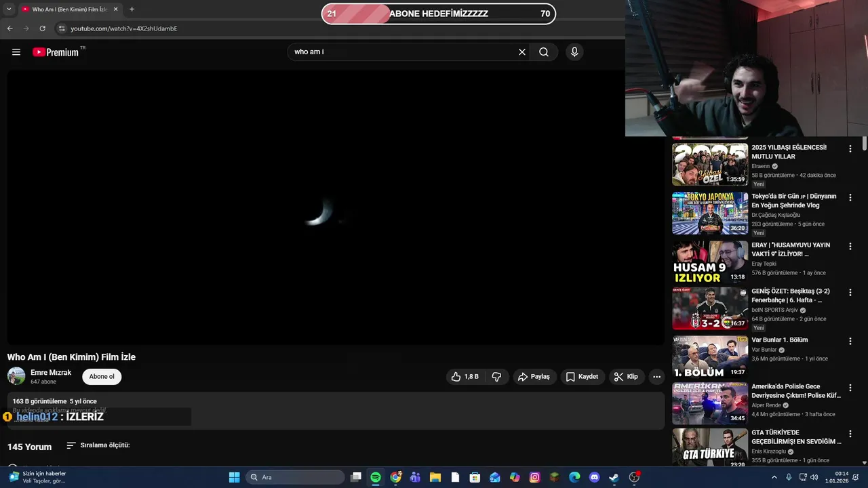The image size is (868, 488).
Task: Open 2025 Yılbaşı Eğlencesi video thumbnail
Action: point(710,164)
